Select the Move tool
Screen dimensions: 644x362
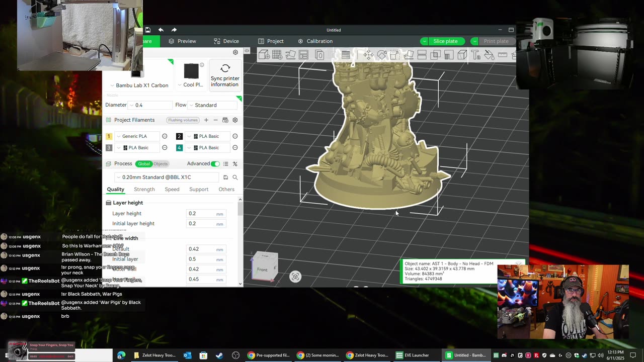tap(369, 55)
